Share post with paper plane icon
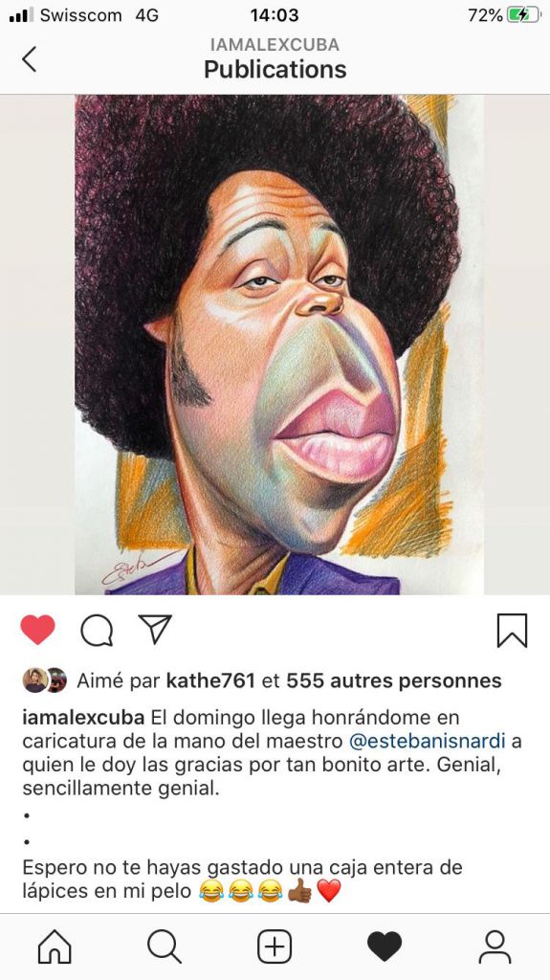Image resolution: width=550 pixels, height=980 pixels. tap(155, 629)
